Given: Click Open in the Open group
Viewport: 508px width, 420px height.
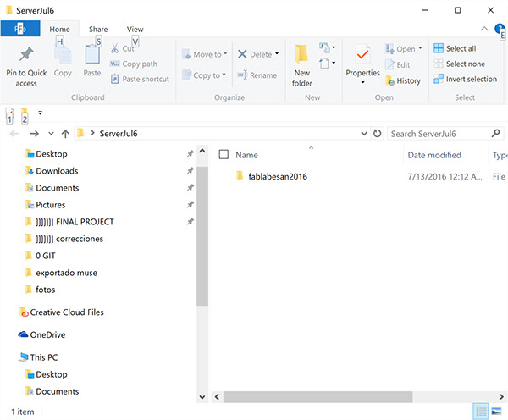Looking at the screenshot, I should [x=404, y=49].
